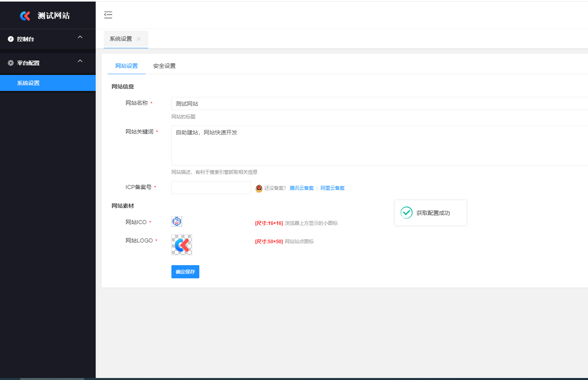Open 控制台 in the sidebar
The width and height of the screenshot is (588, 380).
click(x=48, y=39)
